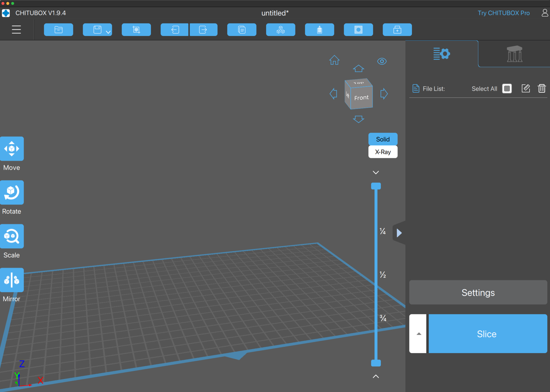Open the Try CHITUBOX Pro link
Image resolution: width=550 pixels, height=392 pixels.
[x=503, y=13]
